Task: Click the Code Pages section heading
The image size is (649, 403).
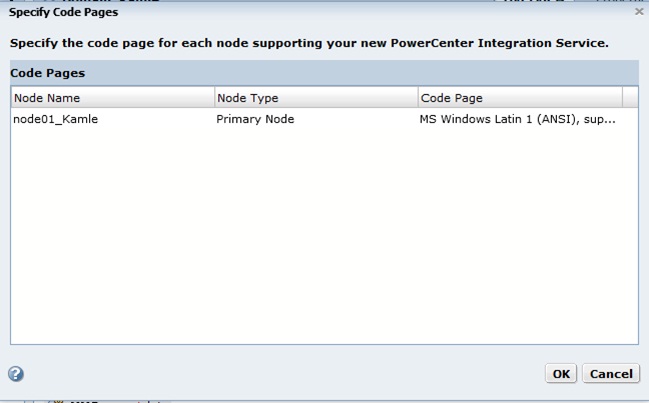Action: pyautogui.click(x=48, y=73)
